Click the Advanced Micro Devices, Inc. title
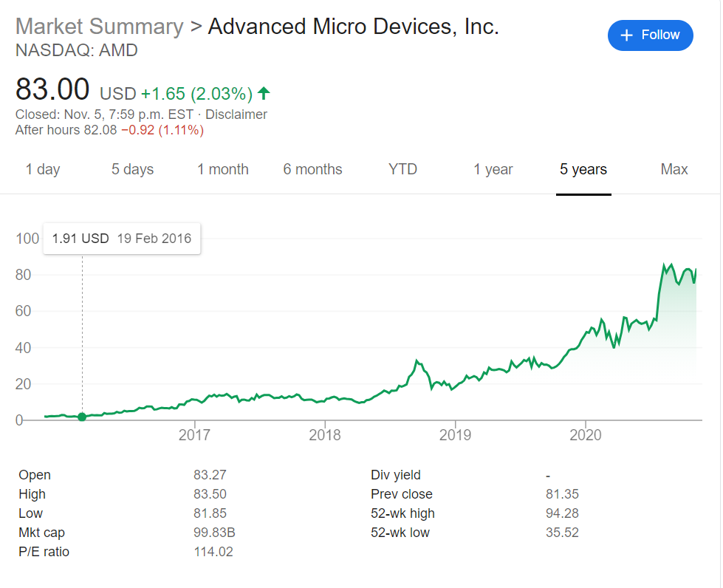The width and height of the screenshot is (723, 588). click(x=354, y=27)
